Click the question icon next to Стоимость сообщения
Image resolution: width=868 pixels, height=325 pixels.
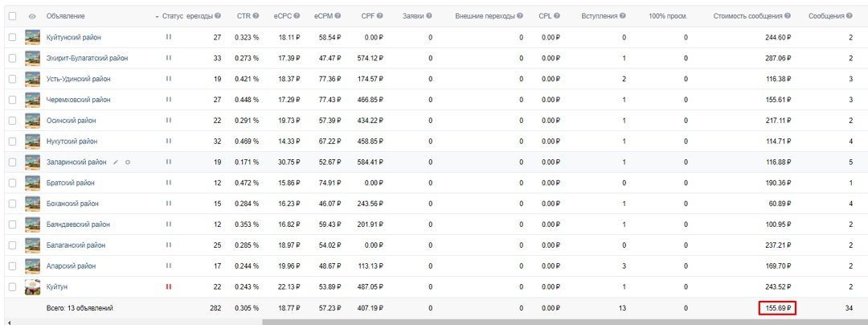[x=788, y=16]
